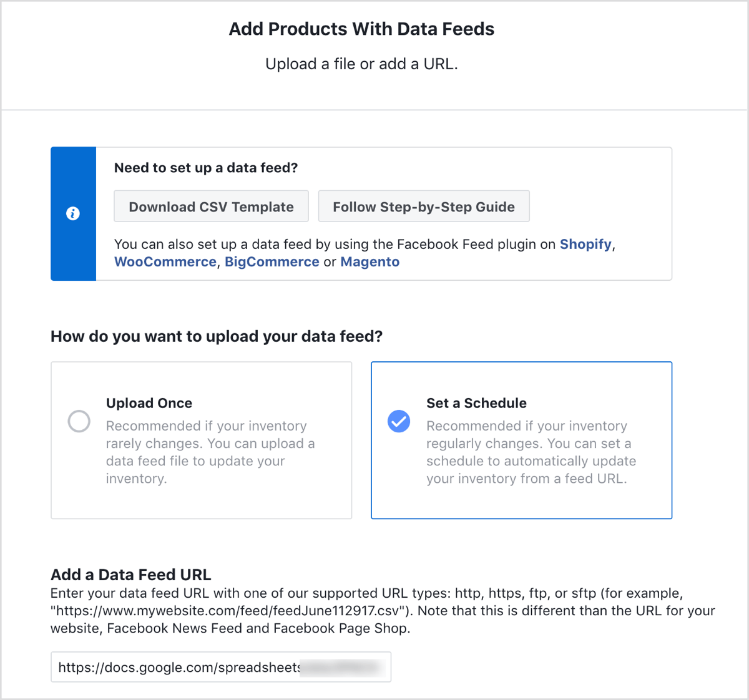Select the Upload Once radio button
Screen dimensions: 749x700
click(79, 421)
